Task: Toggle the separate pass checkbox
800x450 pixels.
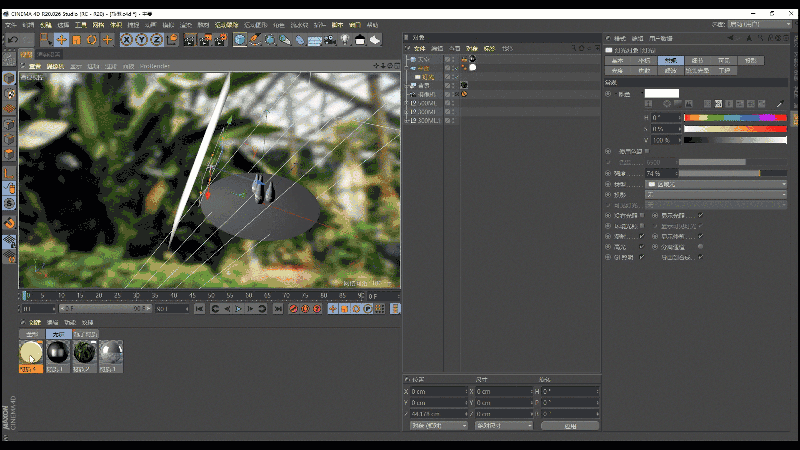Action: coord(700,246)
